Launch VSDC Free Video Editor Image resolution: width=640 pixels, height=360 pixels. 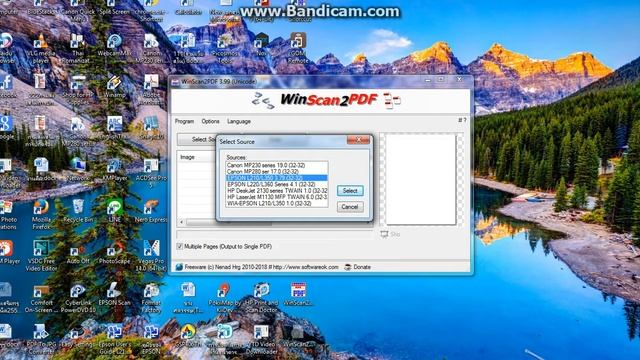tap(41, 256)
